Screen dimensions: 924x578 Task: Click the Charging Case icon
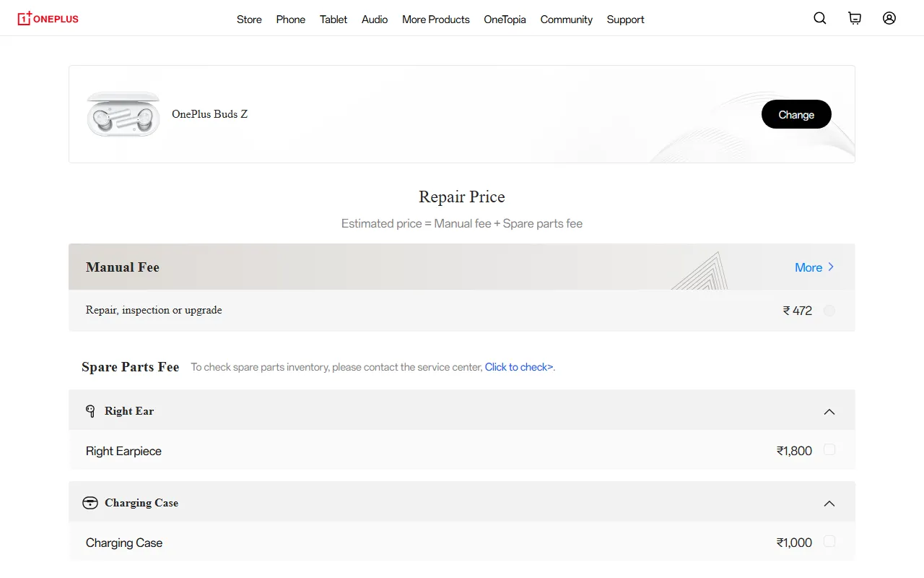pos(90,503)
